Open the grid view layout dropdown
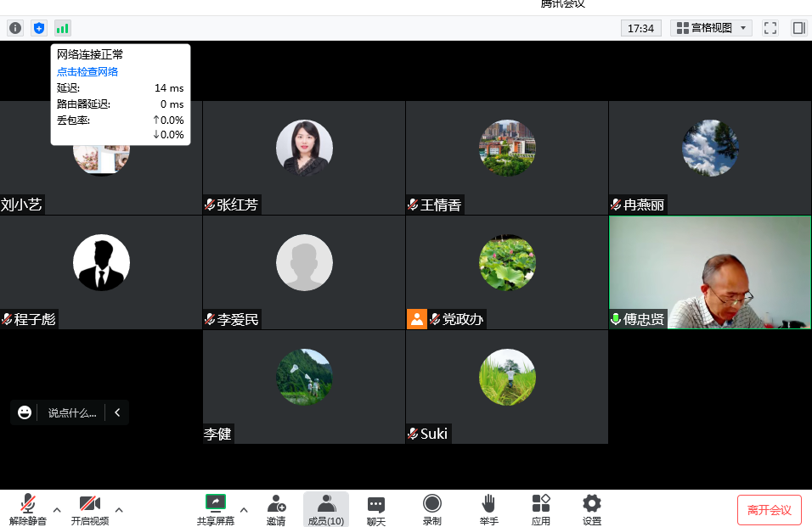 pos(711,28)
